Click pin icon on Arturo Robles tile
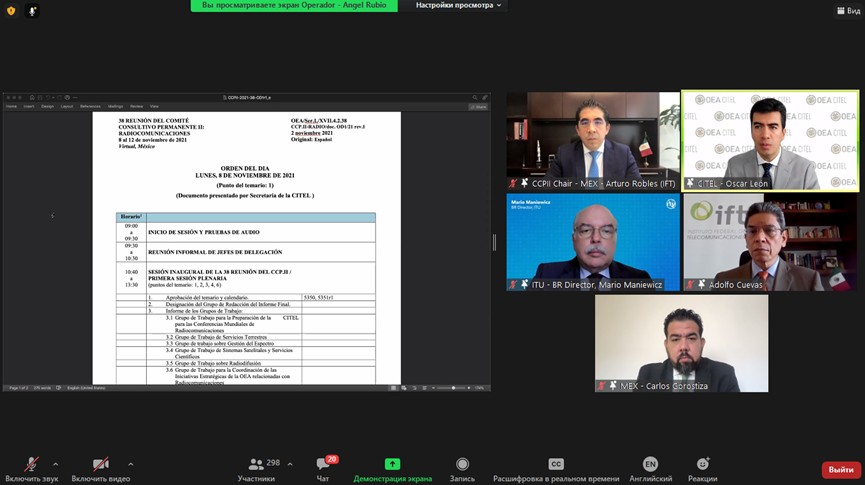Image resolution: width=865 pixels, height=485 pixels. click(x=524, y=183)
